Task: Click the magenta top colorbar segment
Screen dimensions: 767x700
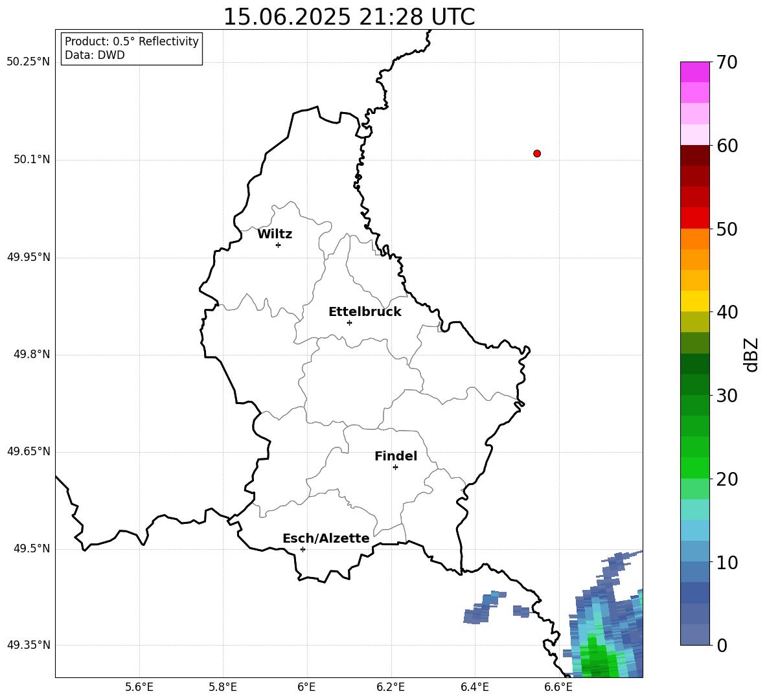Action: point(694,72)
